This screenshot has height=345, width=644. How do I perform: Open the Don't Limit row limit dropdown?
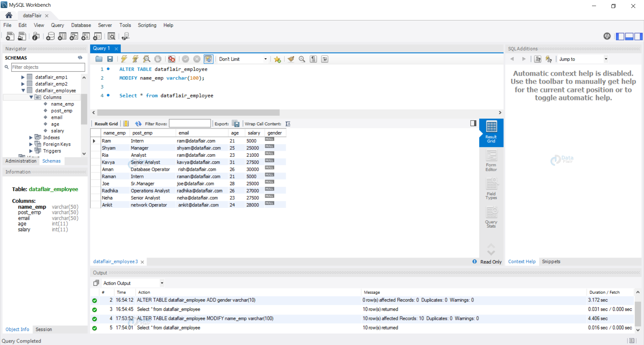[x=243, y=59]
